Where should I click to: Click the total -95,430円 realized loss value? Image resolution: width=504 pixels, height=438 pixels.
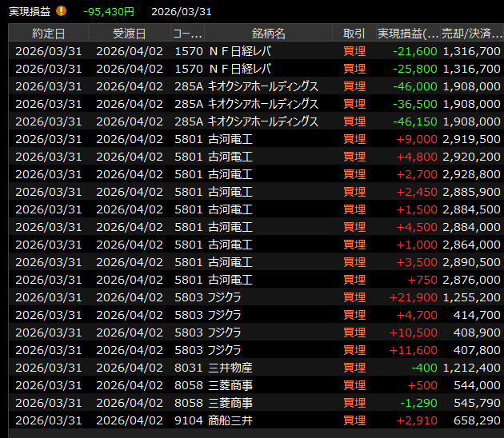click(108, 12)
